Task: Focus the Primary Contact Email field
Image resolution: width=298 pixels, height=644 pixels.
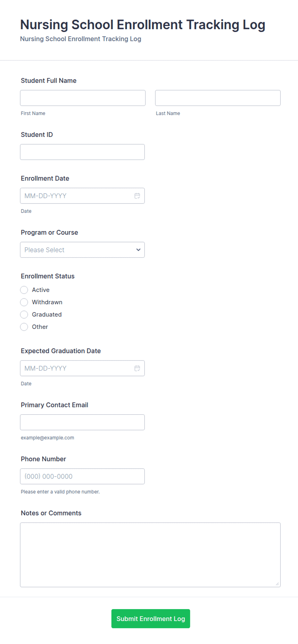Action: click(82, 422)
